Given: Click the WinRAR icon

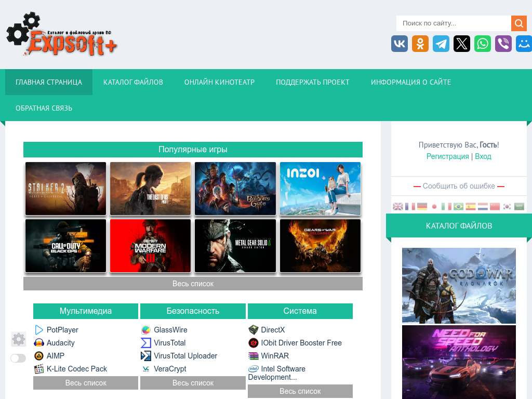Looking at the screenshot, I should pos(253,355).
